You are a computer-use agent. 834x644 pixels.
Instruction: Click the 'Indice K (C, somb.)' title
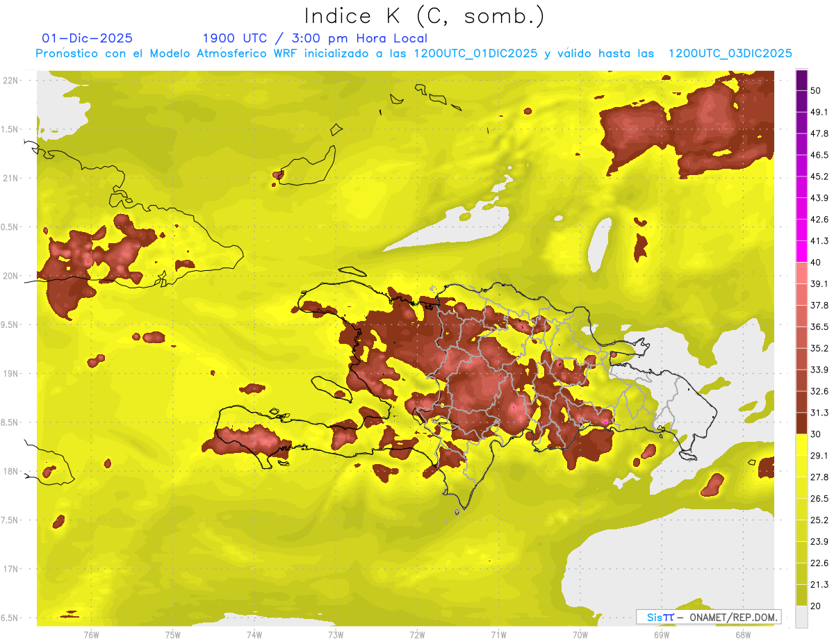pyautogui.click(x=425, y=17)
